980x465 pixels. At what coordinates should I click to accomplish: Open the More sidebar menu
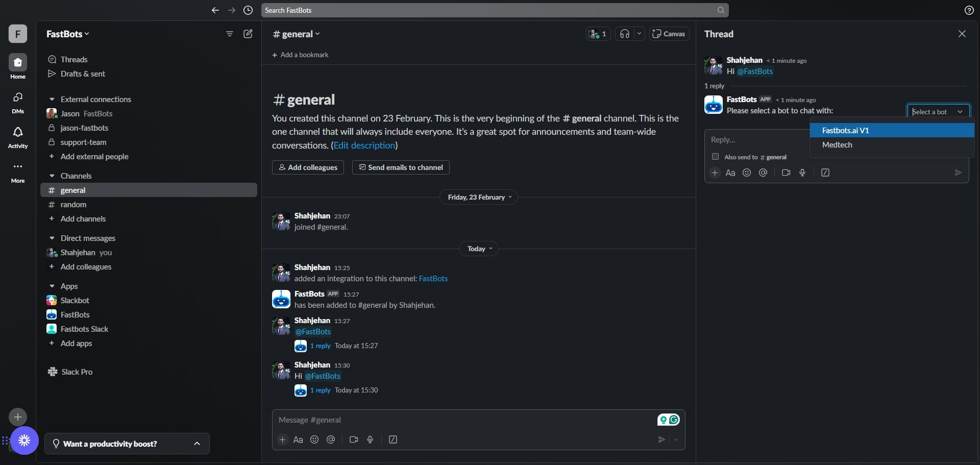[x=18, y=172]
